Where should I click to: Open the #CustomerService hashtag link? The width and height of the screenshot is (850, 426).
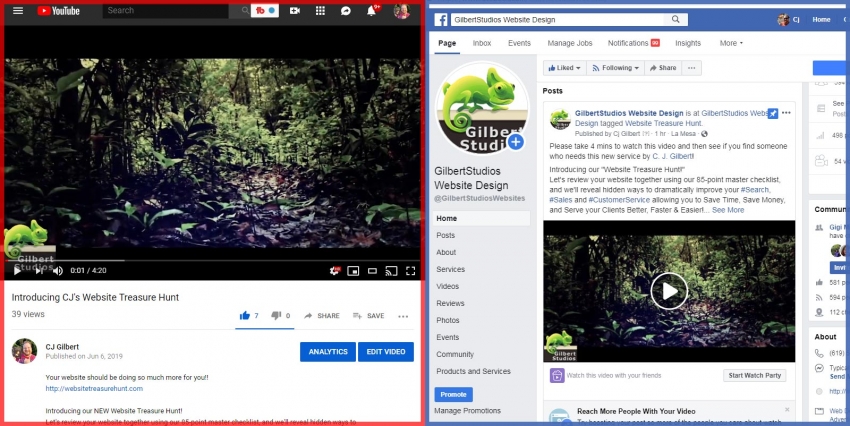pos(619,200)
